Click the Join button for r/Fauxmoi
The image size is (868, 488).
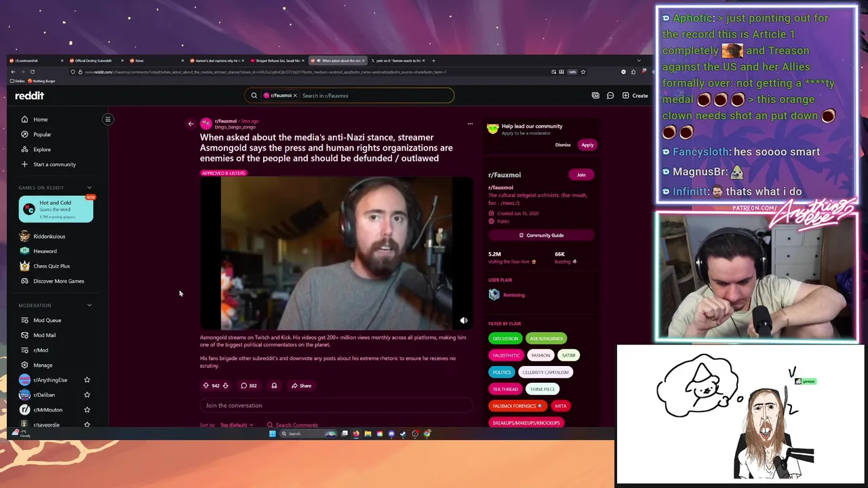(581, 175)
